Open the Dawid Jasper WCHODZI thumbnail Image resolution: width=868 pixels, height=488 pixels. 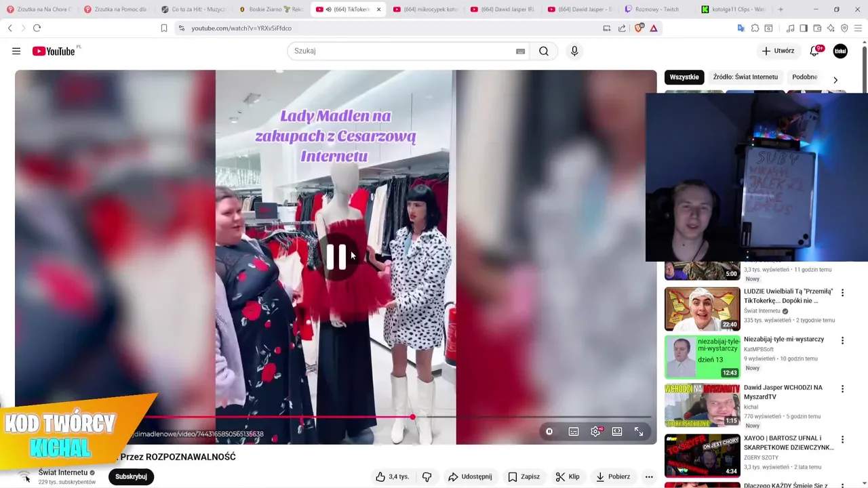click(703, 405)
